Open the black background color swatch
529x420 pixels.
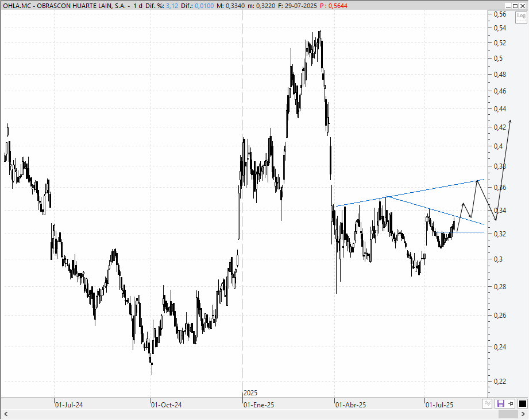point(522,403)
